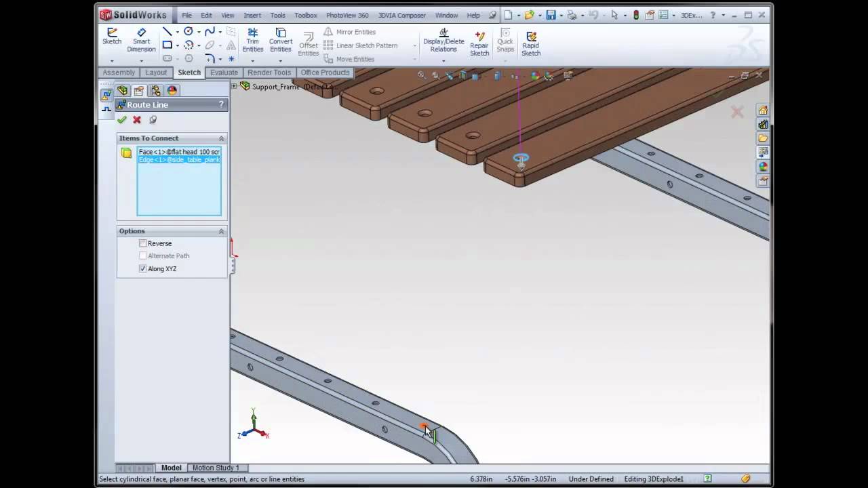This screenshot has width=868, height=488.
Task: Select the Edge<1>@side_table_plank list entry
Action: [x=179, y=159]
